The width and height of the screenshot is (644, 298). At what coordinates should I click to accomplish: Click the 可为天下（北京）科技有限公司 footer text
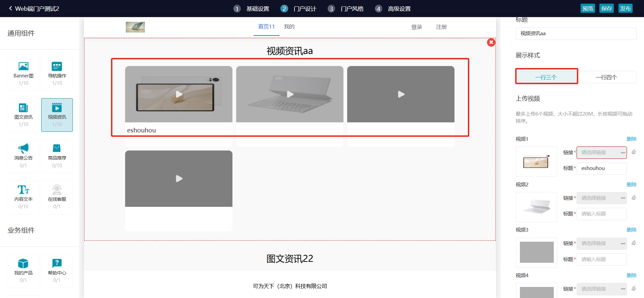coord(290,286)
